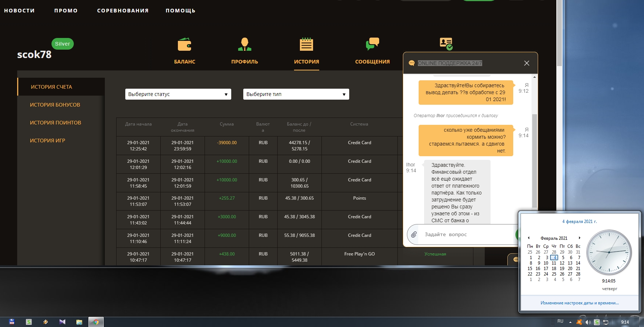Screen dimensions: 644x327
Task: Go to next month in calendar
Action: tap(579, 238)
